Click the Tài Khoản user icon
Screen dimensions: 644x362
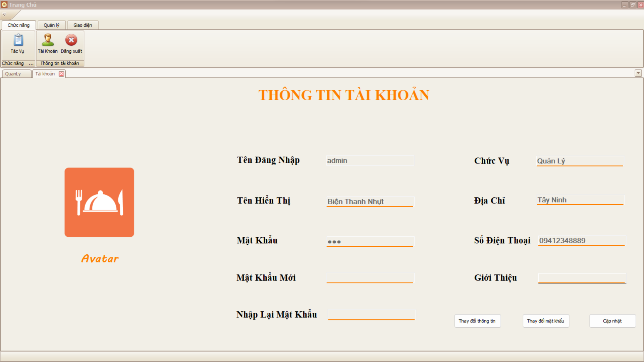48,40
